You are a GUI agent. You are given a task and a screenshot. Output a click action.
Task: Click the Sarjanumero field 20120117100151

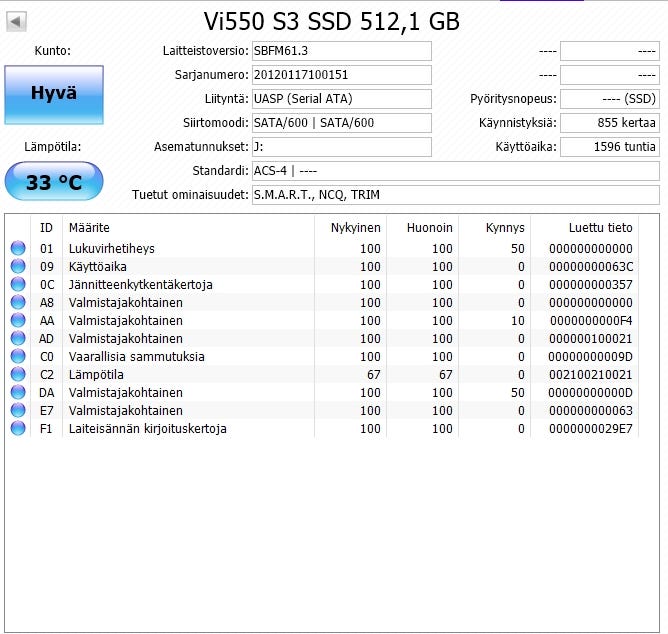click(x=342, y=75)
